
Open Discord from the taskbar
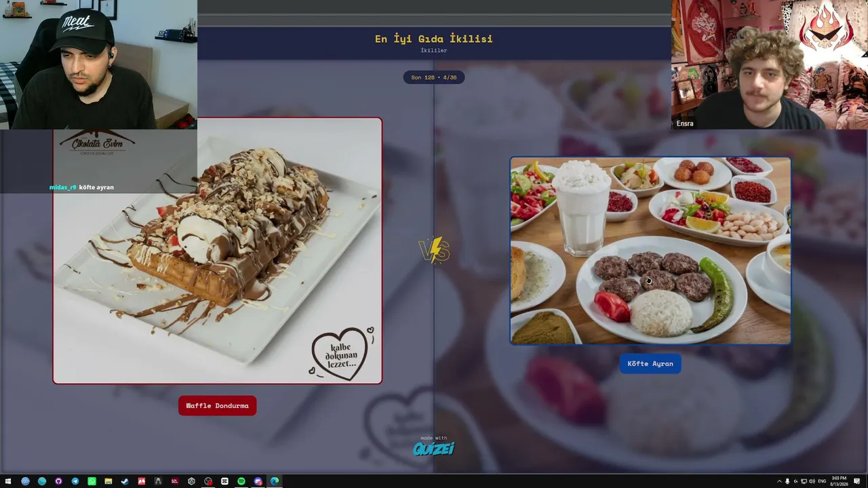[x=258, y=481]
